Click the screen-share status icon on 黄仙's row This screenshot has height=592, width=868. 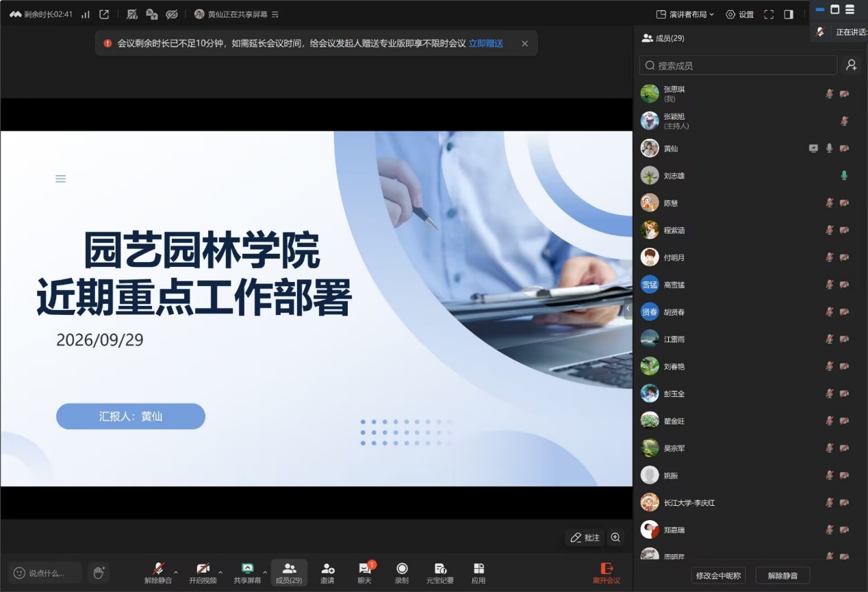pos(813,148)
